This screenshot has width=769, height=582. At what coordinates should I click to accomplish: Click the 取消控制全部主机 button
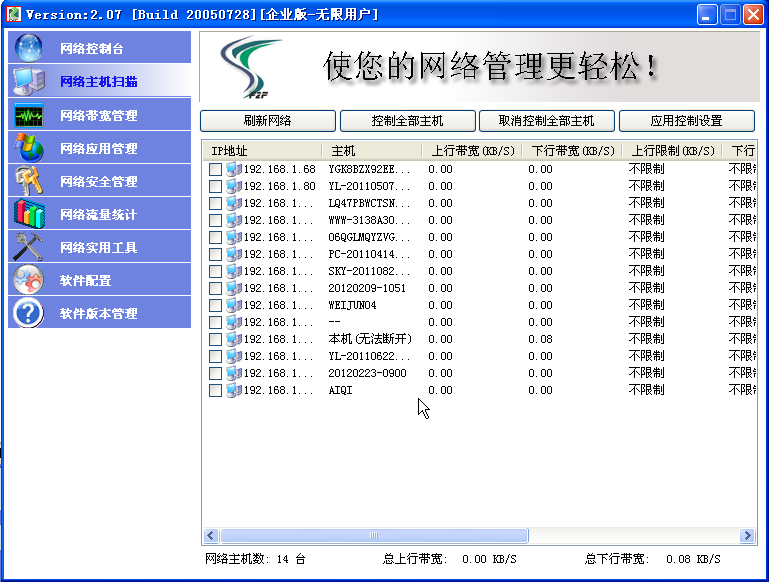[x=546, y=121]
